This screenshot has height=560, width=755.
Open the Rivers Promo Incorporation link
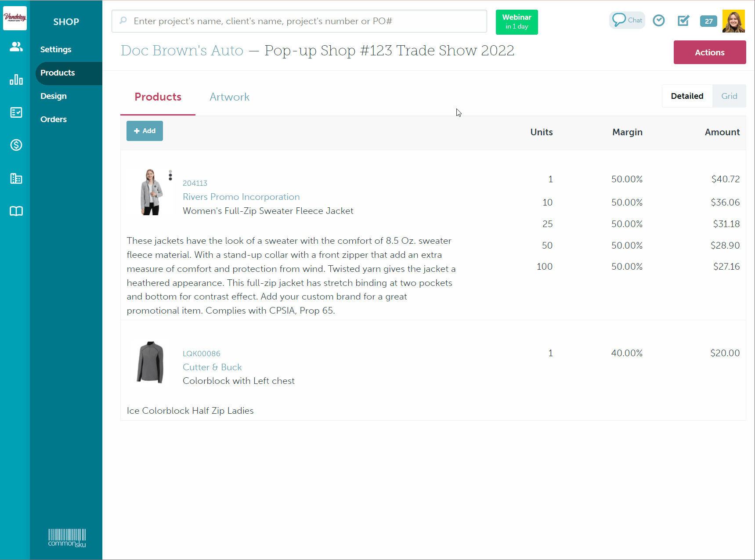pos(241,197)
